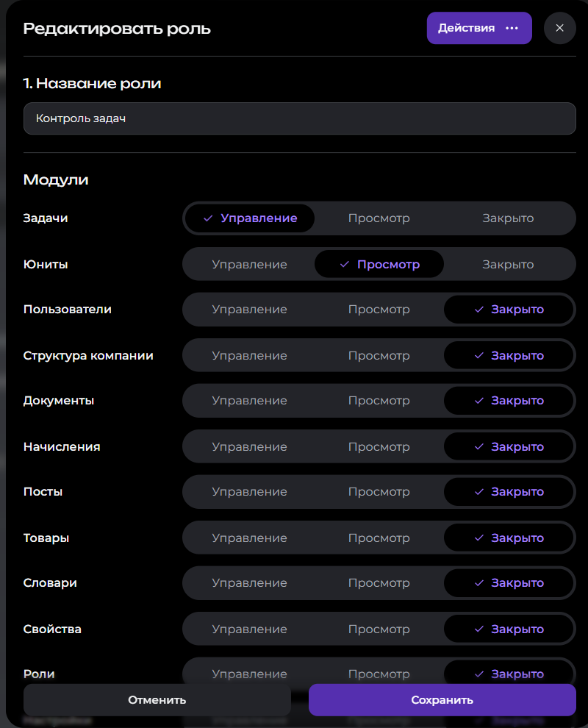This screenshot has height=728, width=588.
Task: Set Посты to Просмотр
Action: click(379, 492)
